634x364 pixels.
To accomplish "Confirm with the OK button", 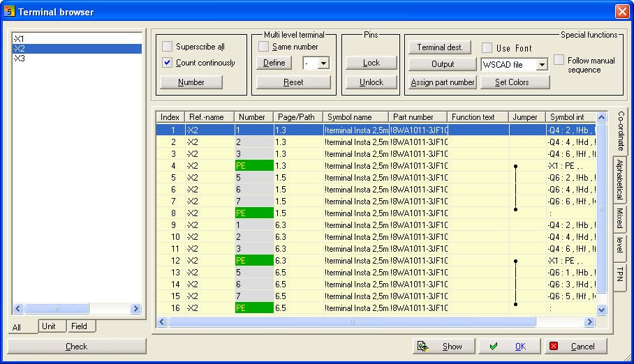I will 510,347.
